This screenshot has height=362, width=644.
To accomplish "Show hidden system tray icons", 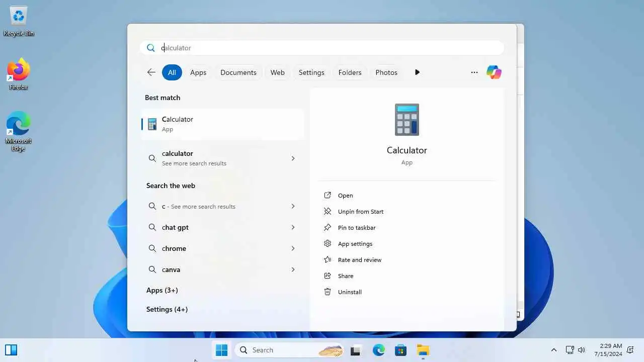I will coord(554,350).
